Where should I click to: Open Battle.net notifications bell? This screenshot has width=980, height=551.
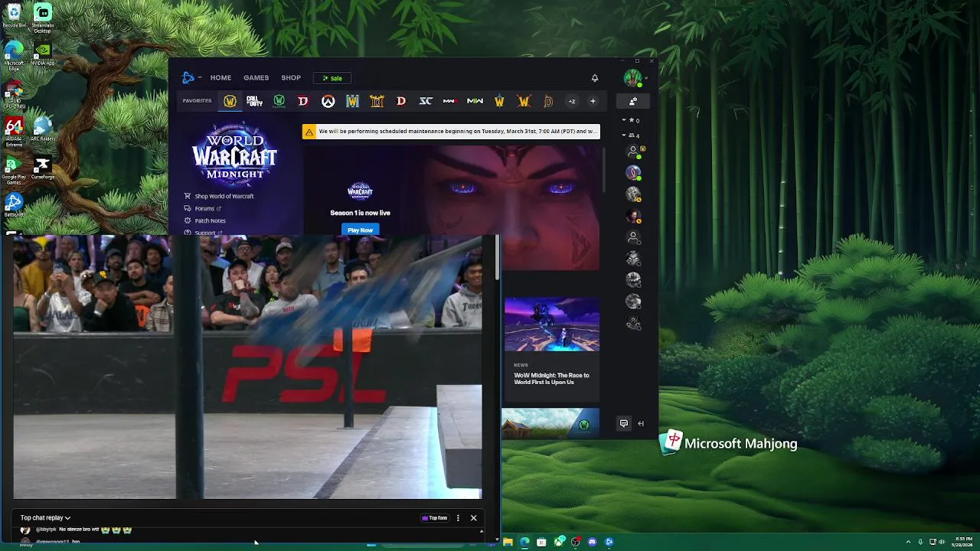point(594,78)
